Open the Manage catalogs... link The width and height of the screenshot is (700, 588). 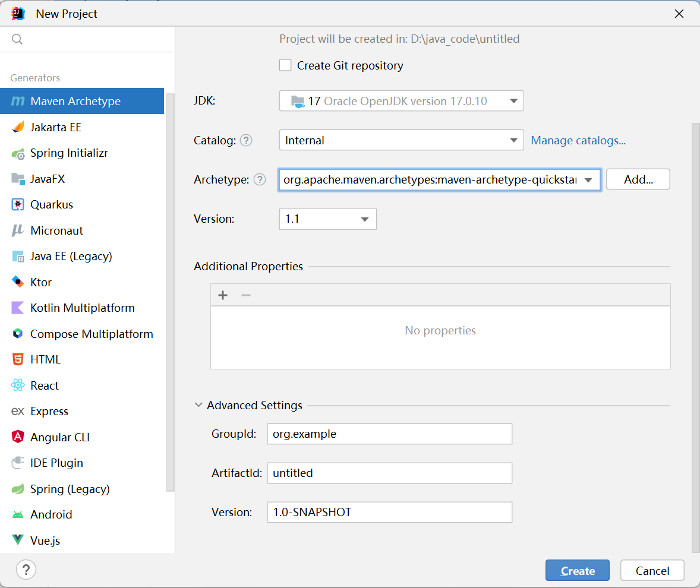pos(578,141)
